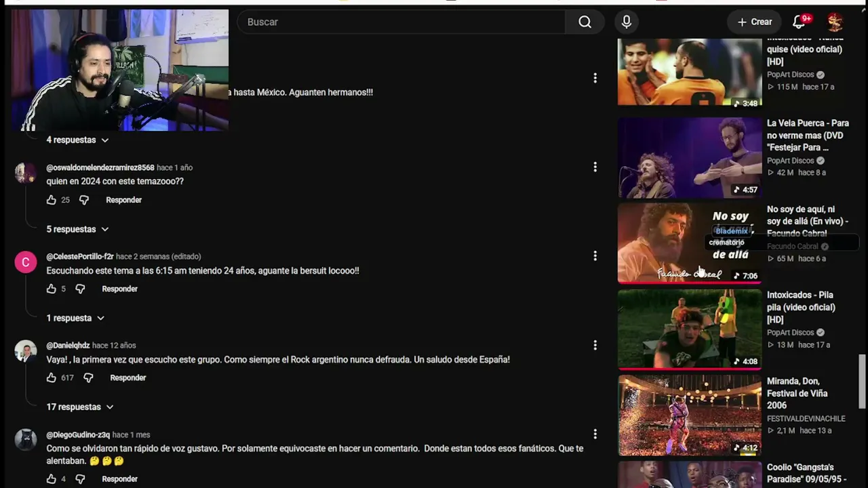868x488 pixels.
Task: Open options menu for the México comment
Action: [x=595, y=78]
